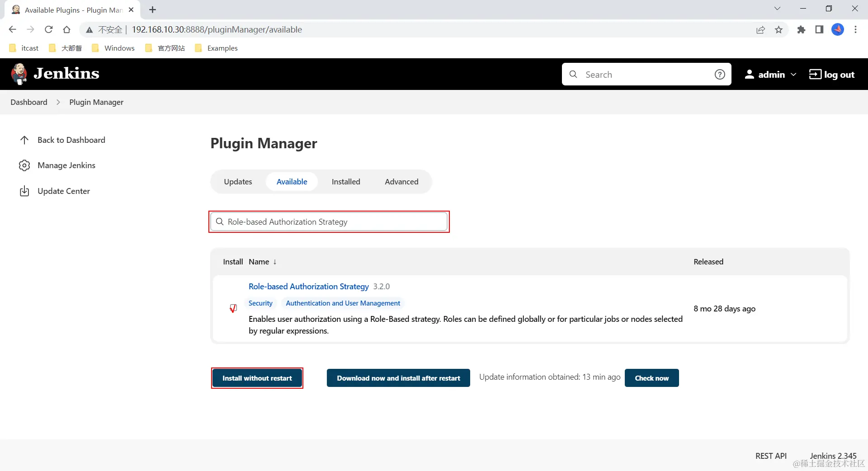
Task: Click the Back to Dashboard up-arrow icon
Action: coord(24,140)
